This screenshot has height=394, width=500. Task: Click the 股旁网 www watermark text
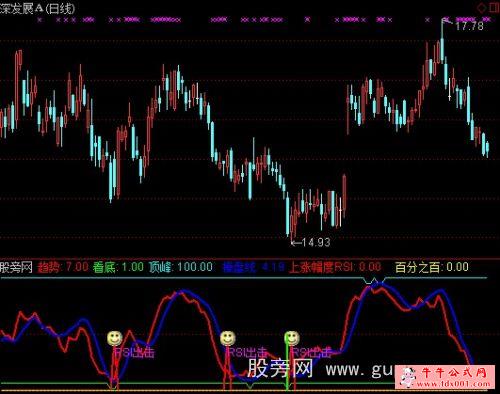[x=320, y=369]
